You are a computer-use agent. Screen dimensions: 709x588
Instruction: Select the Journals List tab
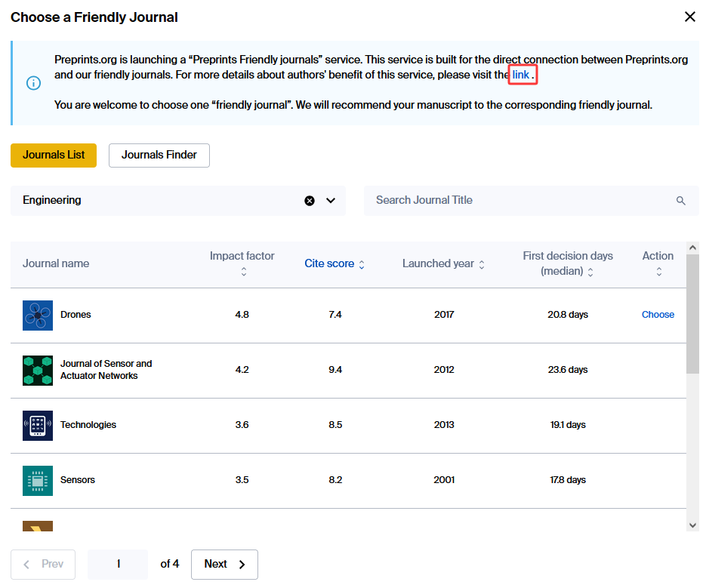54,155
